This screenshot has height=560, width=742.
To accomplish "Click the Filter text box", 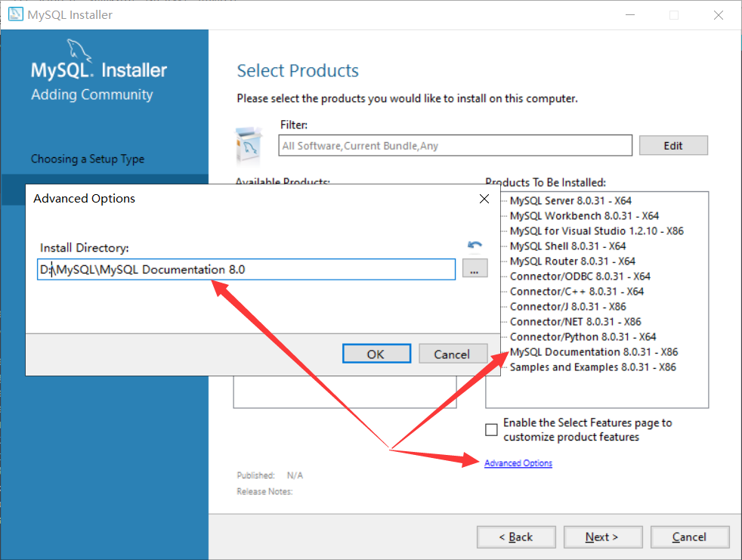I will (455, 145).
